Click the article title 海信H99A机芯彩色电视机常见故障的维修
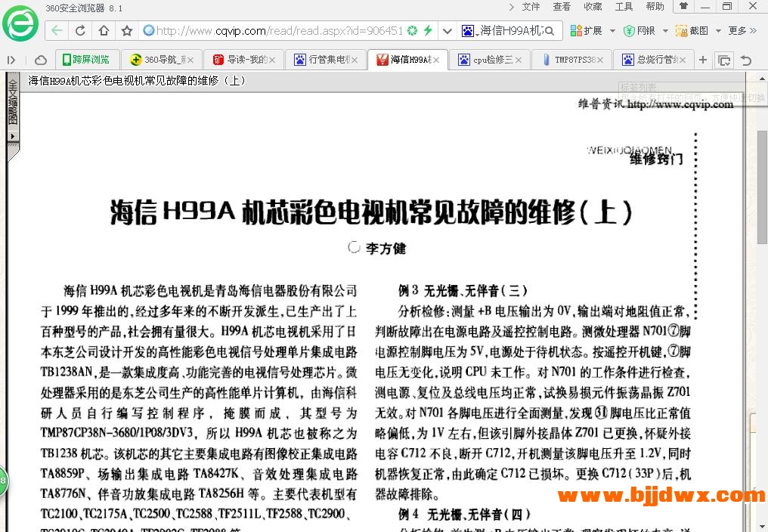768x532 pixels. [x=371, y=212]
